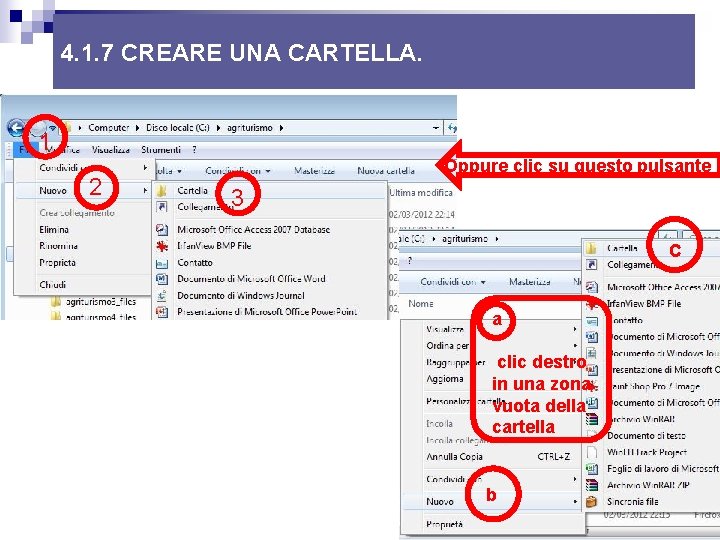
Task: Select Documento di Windows Journal in top submenu
Action: click(x=241, y=295)
